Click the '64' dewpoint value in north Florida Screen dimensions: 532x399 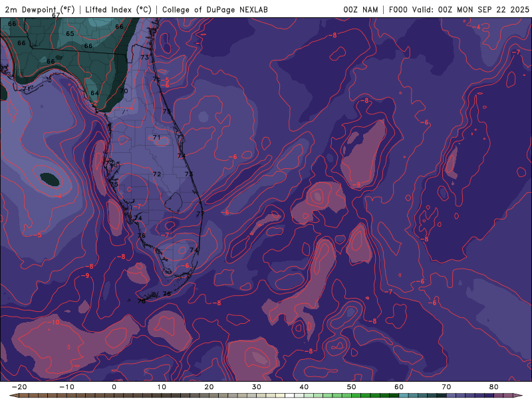pyautogui.click(x=94, y=93)
